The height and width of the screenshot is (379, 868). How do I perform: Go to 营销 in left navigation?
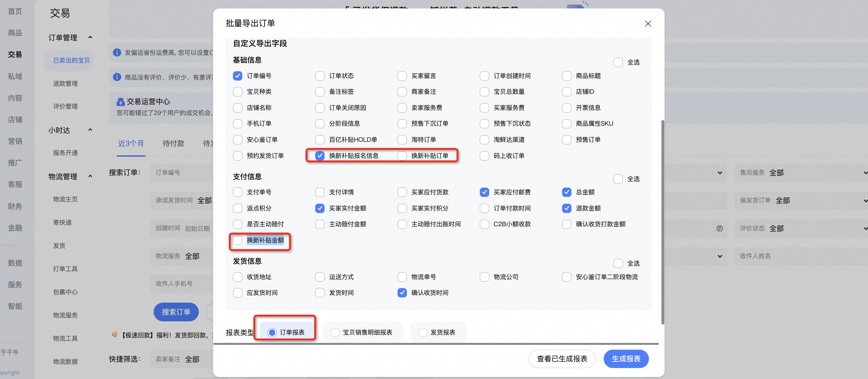pyautogui.click(x=15, y=141)
